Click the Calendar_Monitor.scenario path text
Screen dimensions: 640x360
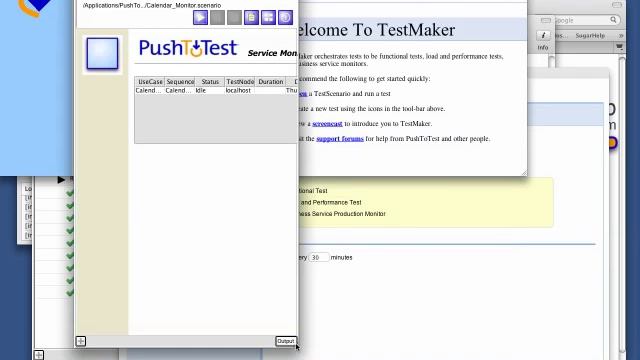[x=152, y=5]
